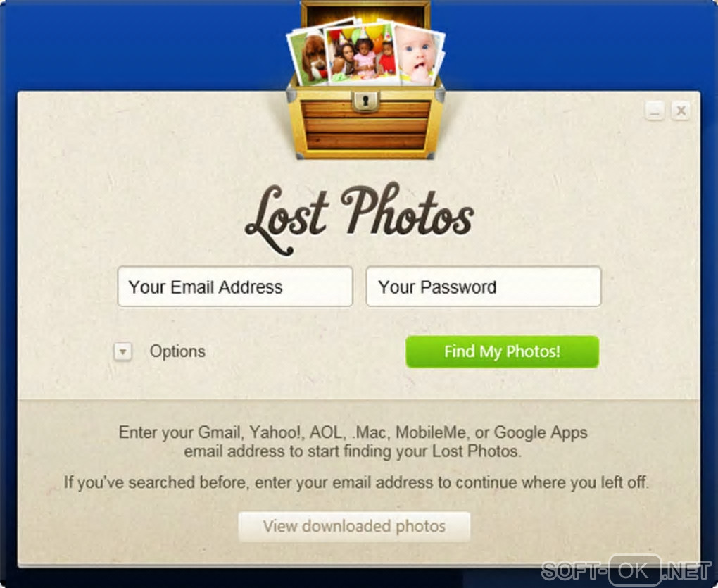Viewport: 718px width, 588px height.
Task: Click the keyhole lock on the chest
Action: [x=365, y=100]
